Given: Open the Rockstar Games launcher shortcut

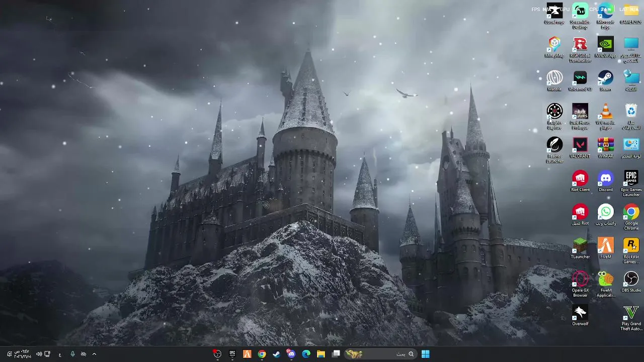Looking at the screenshot, I should [631, 250].
